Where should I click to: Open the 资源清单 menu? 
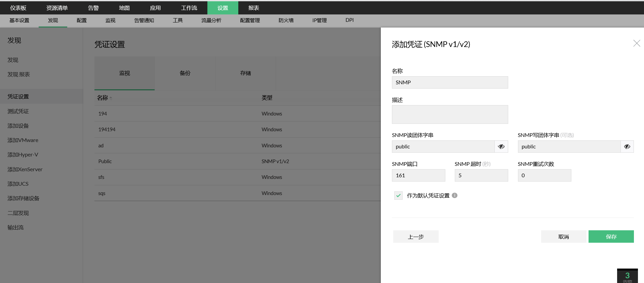click(57, 8)
